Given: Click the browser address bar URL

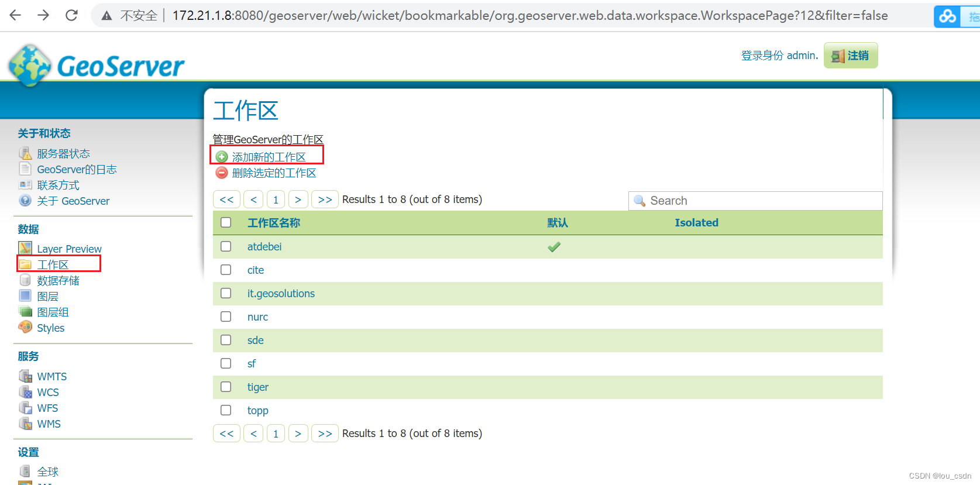Looking at the screenshot, I should [x=530, y=16].
